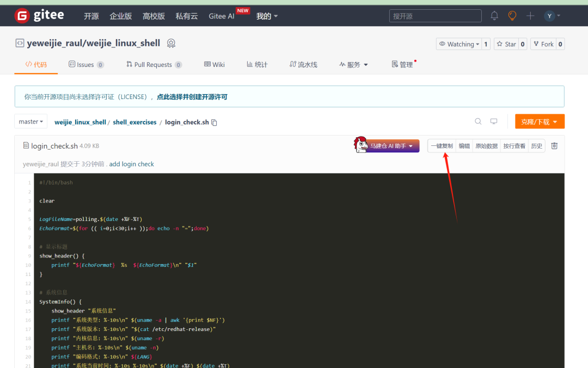
Task: Open shell_exercises breadcrumb link
Action: (x=134, y=122)
